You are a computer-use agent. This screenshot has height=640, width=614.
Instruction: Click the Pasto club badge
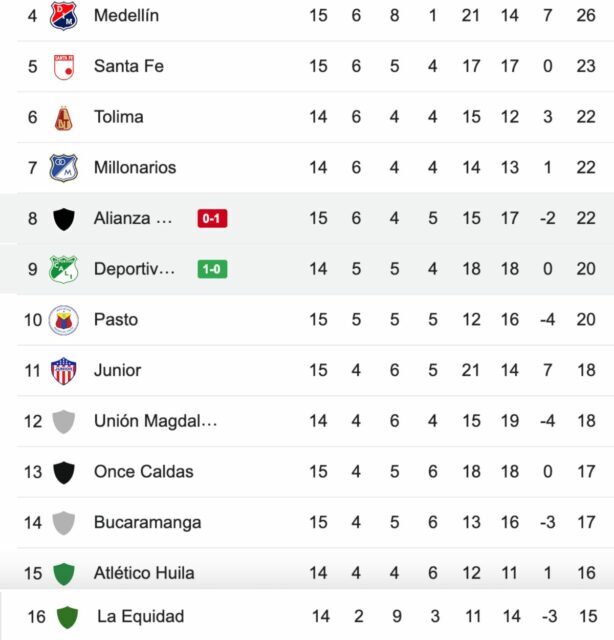click(x=63, y=320)
